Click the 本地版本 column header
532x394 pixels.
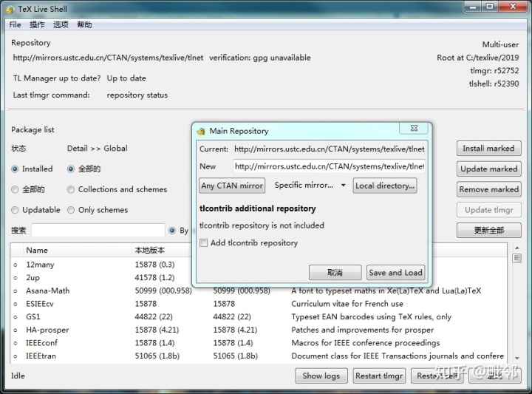click(x=162, y=250)
